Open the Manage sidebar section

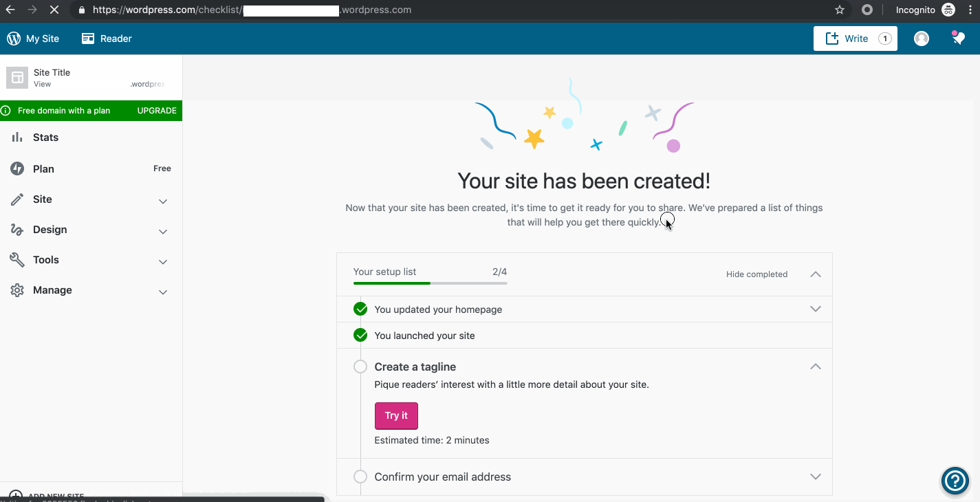162,292
